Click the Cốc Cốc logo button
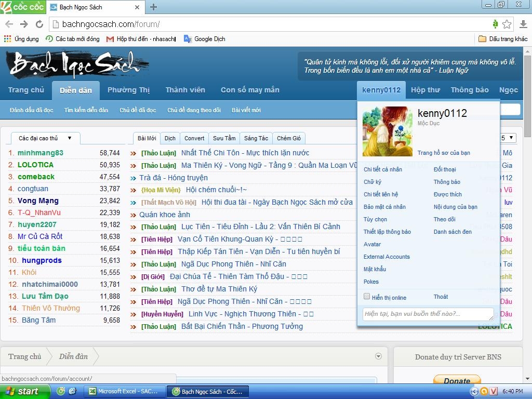Screen dimensions: 532x399 [23, 7]
